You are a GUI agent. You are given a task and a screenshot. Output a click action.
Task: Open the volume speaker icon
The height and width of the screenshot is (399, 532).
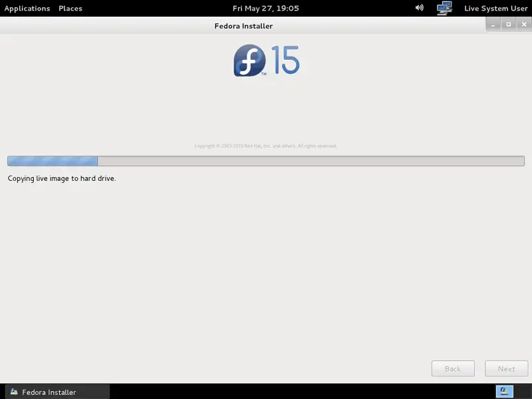[x=420, y=8]
